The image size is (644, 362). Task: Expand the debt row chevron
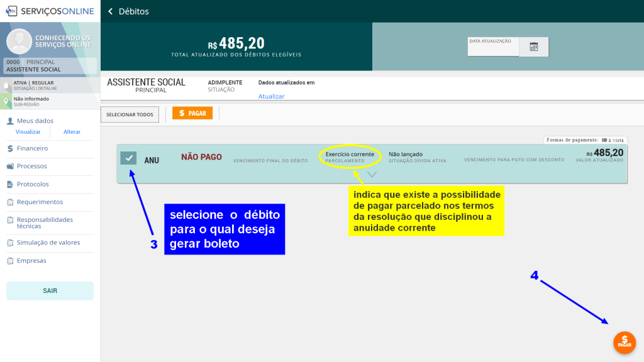(x=372, y=174)
